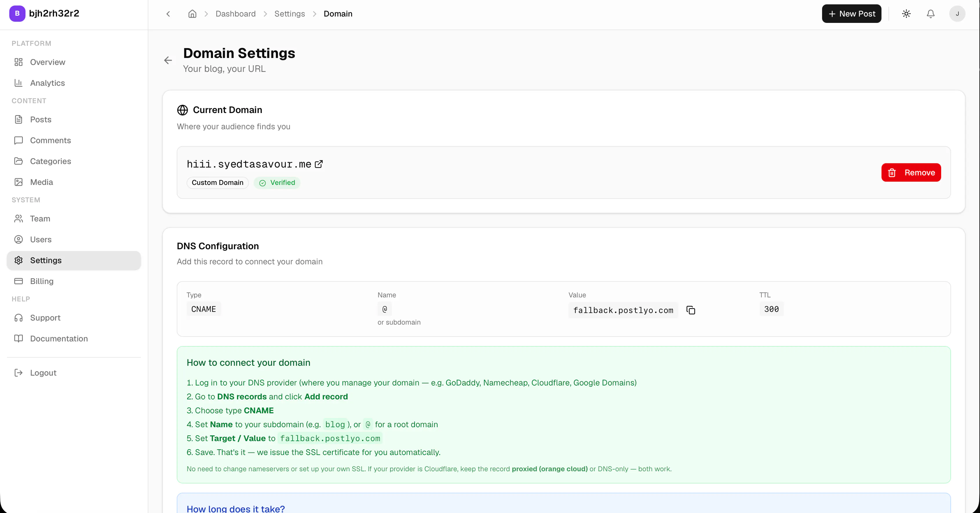Click the Domain Settings page title
This screenshot has width=980, height=513.
coord(239,53)
